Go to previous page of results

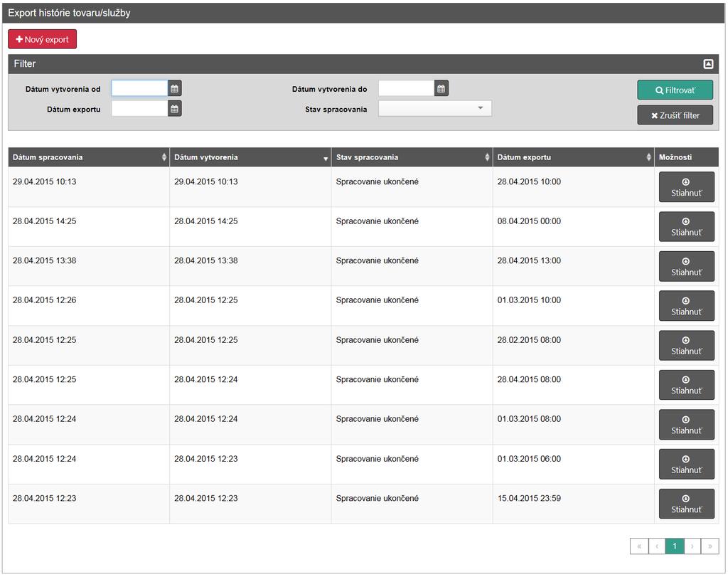pos(657,546)
